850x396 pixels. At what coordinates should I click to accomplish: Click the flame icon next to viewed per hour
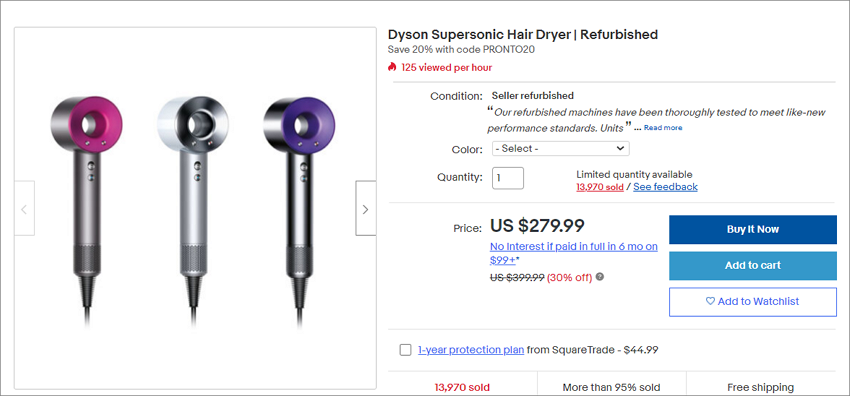[392, 67]
